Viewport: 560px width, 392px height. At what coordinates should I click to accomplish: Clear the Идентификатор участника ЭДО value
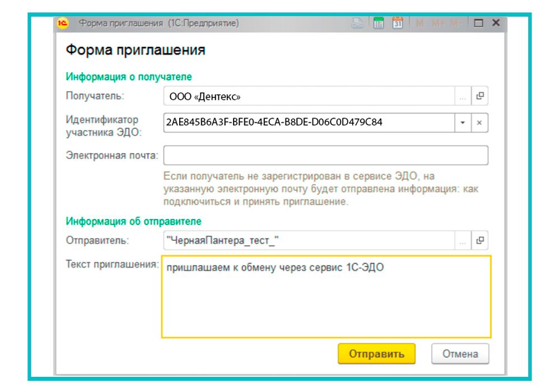(480, 123)
